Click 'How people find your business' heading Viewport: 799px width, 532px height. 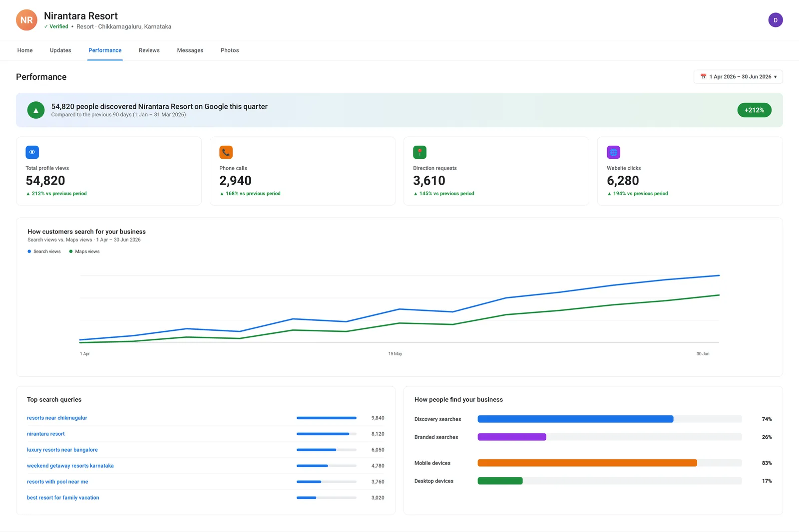[458, 400]
